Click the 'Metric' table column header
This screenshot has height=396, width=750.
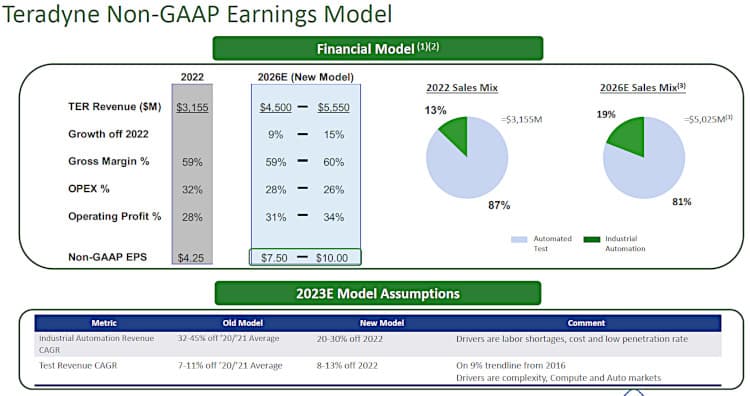104,323
